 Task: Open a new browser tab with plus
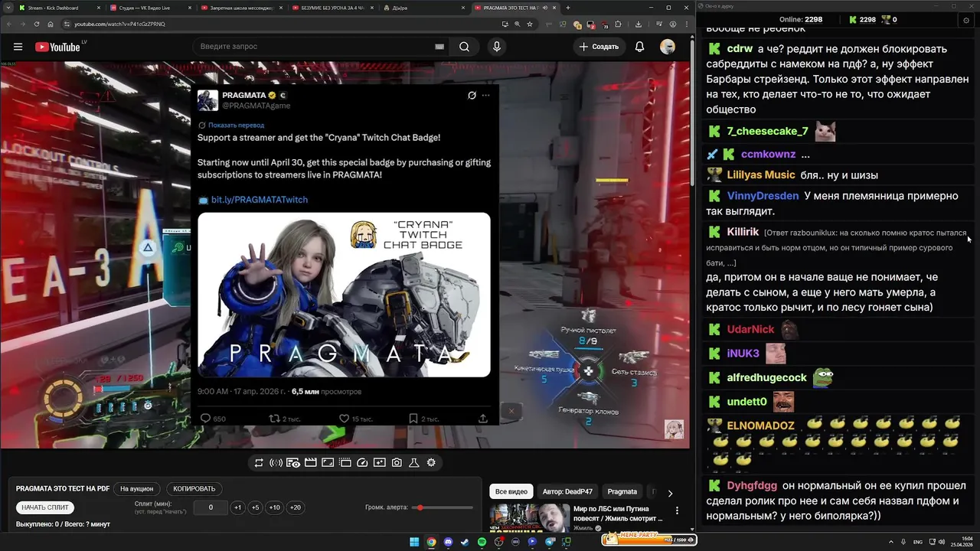567,8
